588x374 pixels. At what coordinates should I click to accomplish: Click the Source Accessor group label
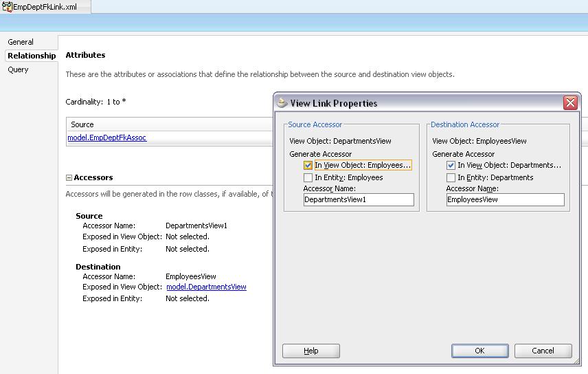(315, 124)
